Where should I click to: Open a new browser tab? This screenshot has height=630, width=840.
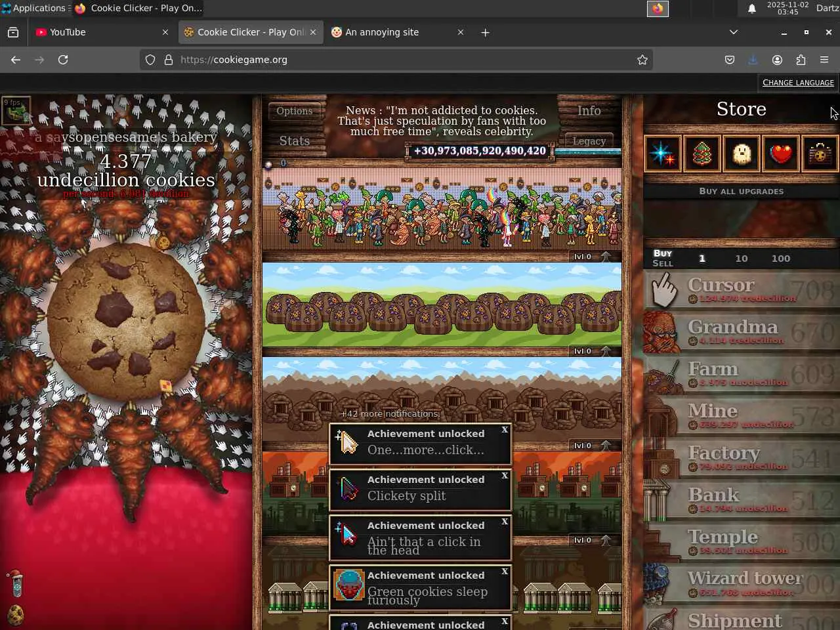tap(485, 32)
